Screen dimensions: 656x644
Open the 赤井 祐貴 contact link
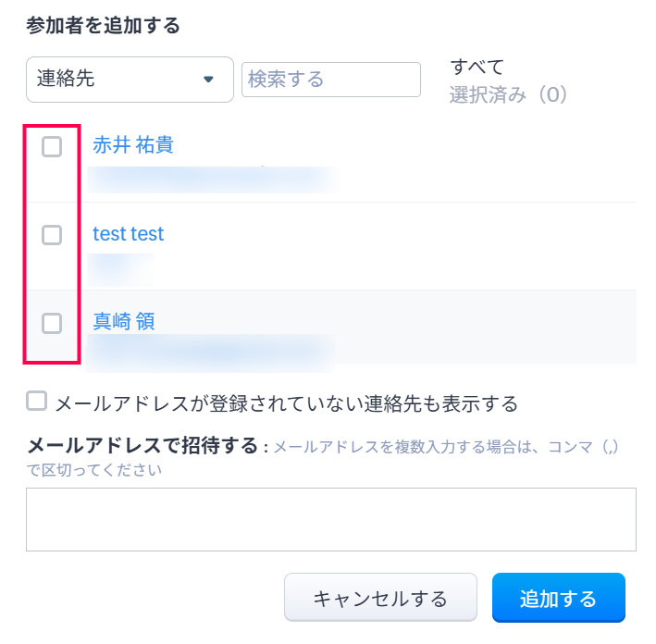(x=133, y=145)
